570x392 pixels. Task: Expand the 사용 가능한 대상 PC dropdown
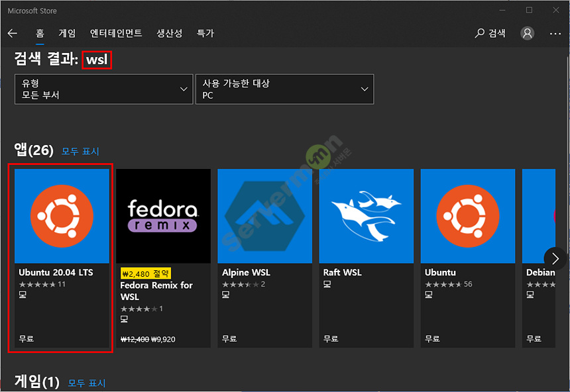(x=284, y=89)
